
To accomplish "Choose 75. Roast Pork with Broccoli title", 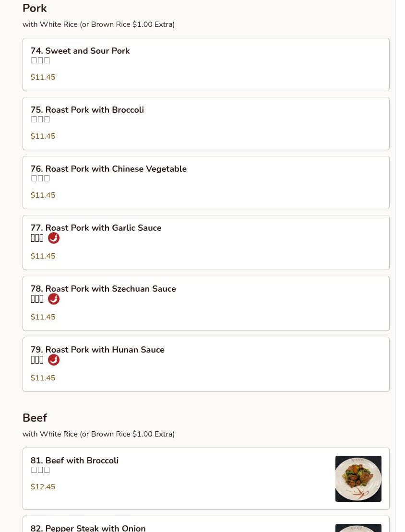I will tap(87, 110).
